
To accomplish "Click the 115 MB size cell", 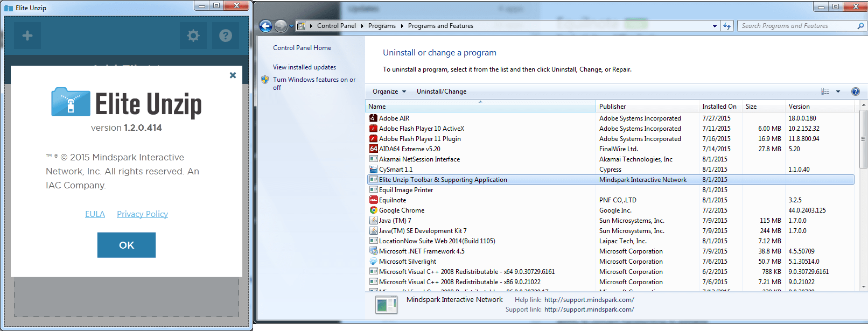I will point(770,221).
